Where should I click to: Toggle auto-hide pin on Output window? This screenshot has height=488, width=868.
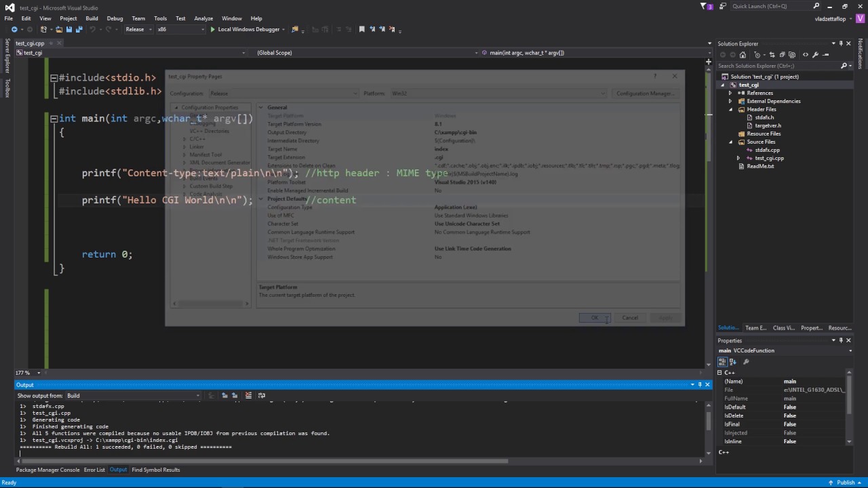click(700, 384)
